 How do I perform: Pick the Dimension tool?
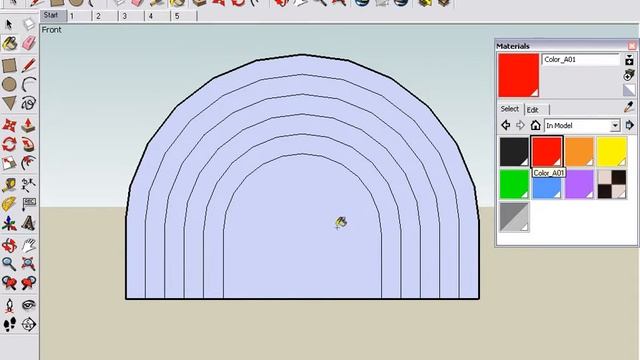pos(28,185)
